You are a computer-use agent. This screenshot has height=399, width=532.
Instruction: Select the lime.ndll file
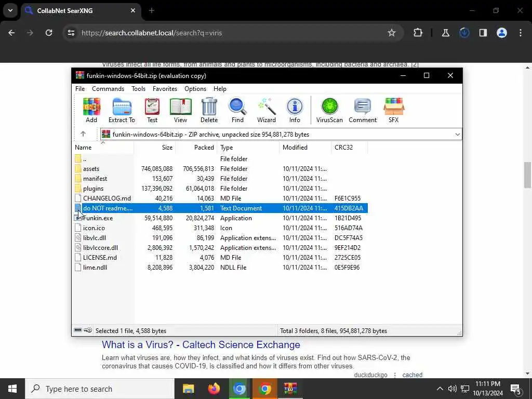tap(220, 267)
